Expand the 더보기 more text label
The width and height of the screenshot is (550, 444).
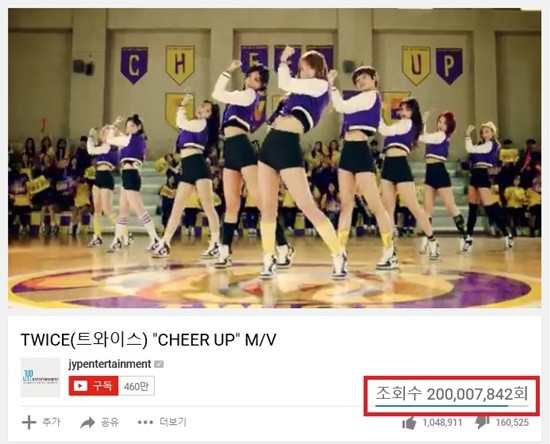point(173,422)
